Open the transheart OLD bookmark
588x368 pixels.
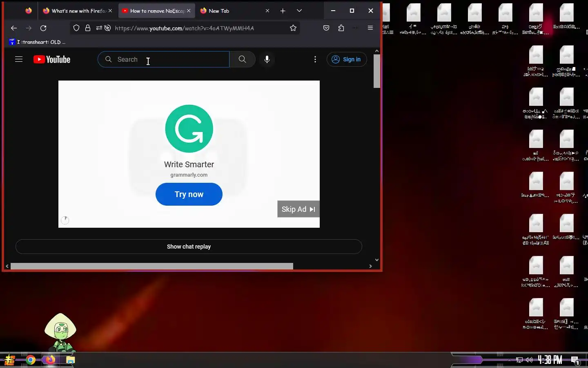[x=37, y=42]
